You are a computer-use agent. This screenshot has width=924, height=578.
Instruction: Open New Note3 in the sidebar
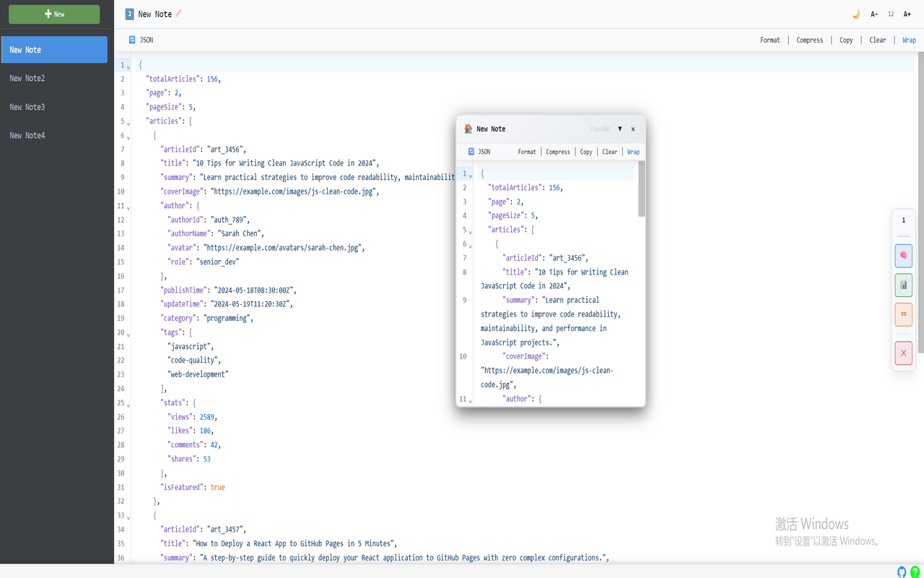coord(54,107)
